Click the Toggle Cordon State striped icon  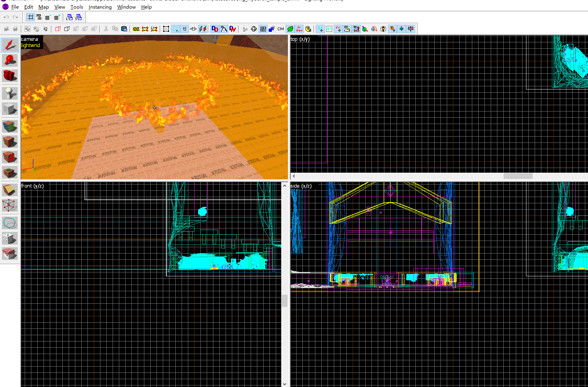136,29
